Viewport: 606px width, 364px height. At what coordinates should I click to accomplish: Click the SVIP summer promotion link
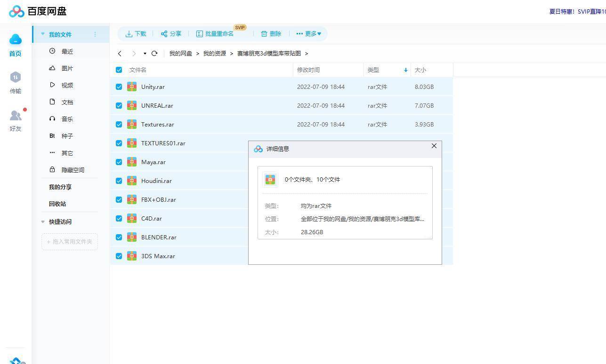coord(577,11)
